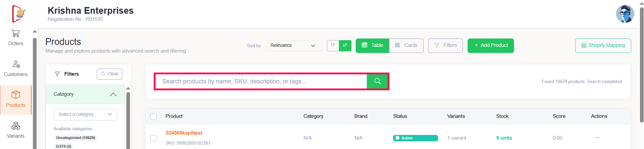Open the Orders section in sidebar

[x=15, y=38]
